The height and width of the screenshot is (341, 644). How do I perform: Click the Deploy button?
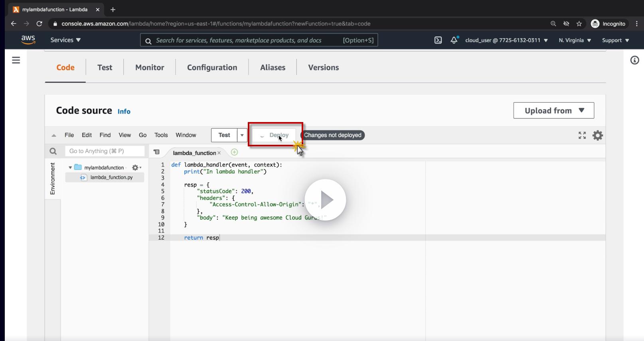click(x=275, y=135)
